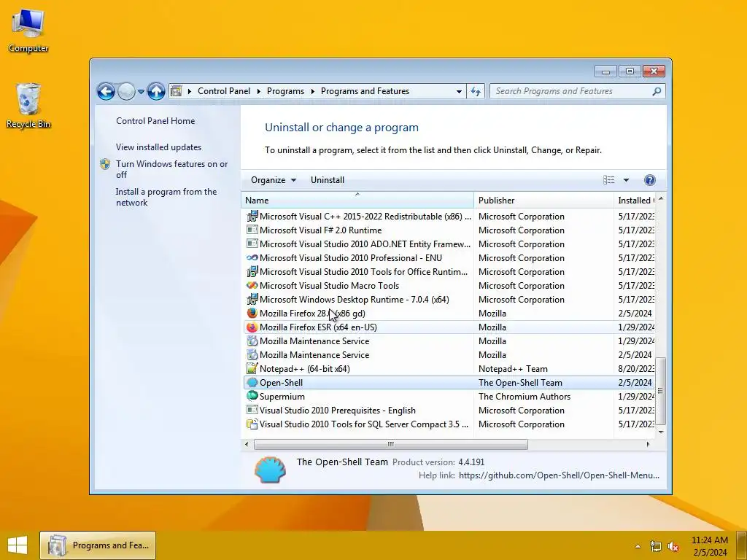This screenshot has width=747, height=560.
Task: Click The Chromium Authors publisher cell
Action: pyautogui.click(x=524, y=396)
